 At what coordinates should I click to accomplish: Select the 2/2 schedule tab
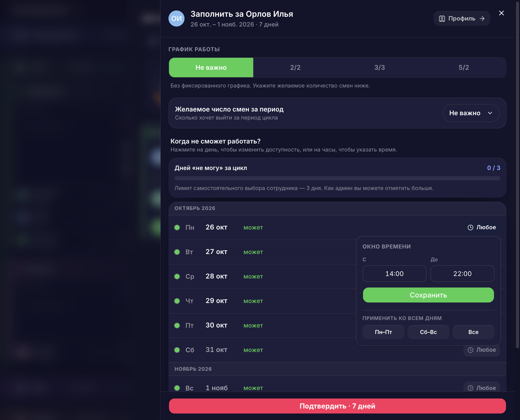coord(295,67)
